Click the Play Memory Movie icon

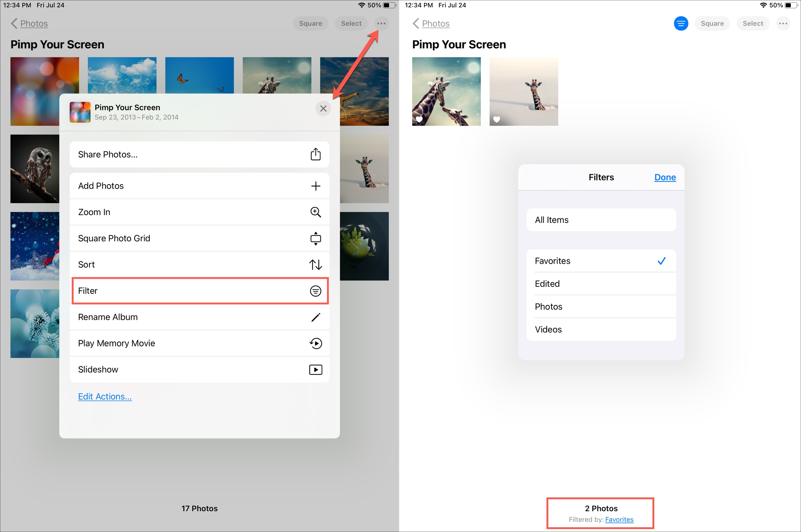tap(315, 343)
